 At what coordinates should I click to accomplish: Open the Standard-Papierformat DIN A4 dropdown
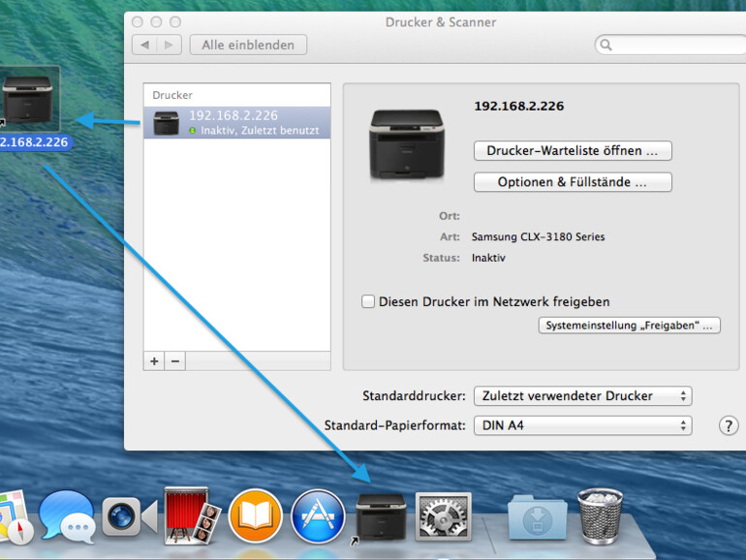(583, 425)
